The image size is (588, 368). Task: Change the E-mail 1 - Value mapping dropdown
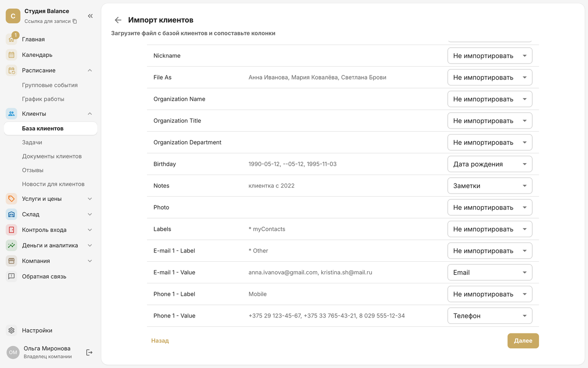pyautogui.click(x=490, y=273)
